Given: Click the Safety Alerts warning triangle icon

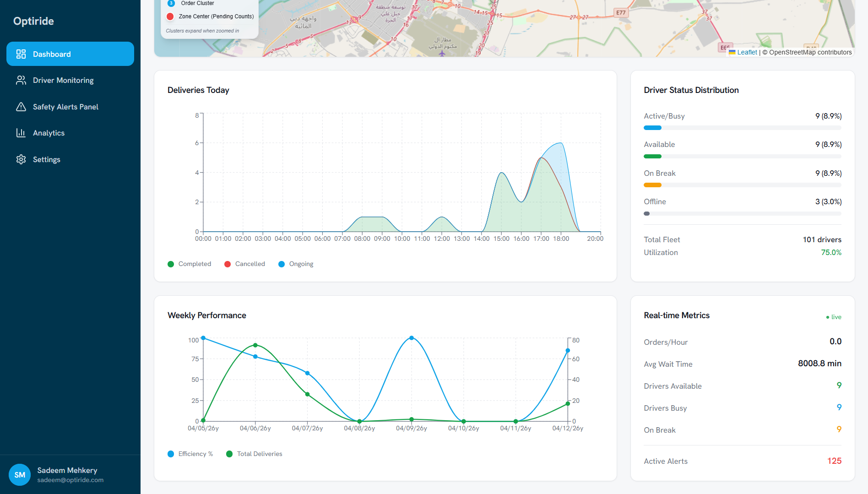Looking at the screenshot, I should point(21,107).
